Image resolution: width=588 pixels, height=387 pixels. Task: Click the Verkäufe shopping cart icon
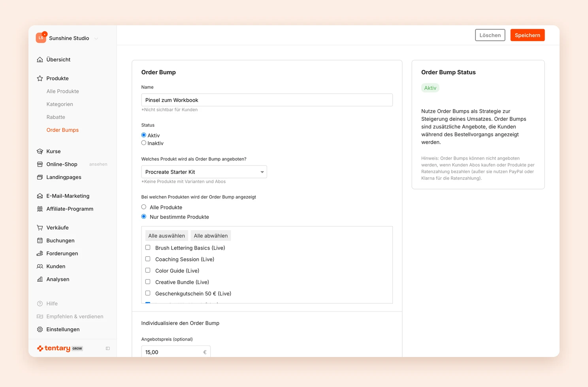click(40, 228)
